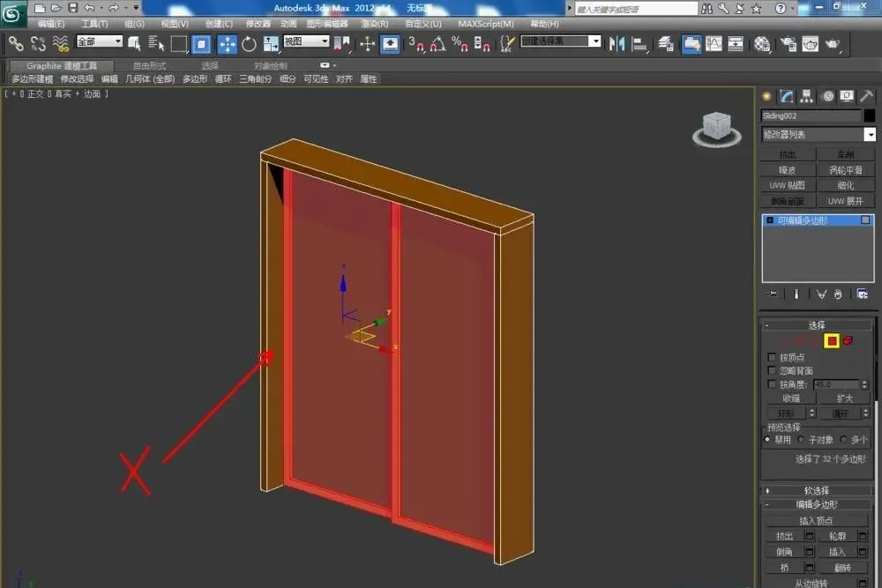
Task: Switch to the 自由形式 ribbon tab
Action: coord(150,66)
